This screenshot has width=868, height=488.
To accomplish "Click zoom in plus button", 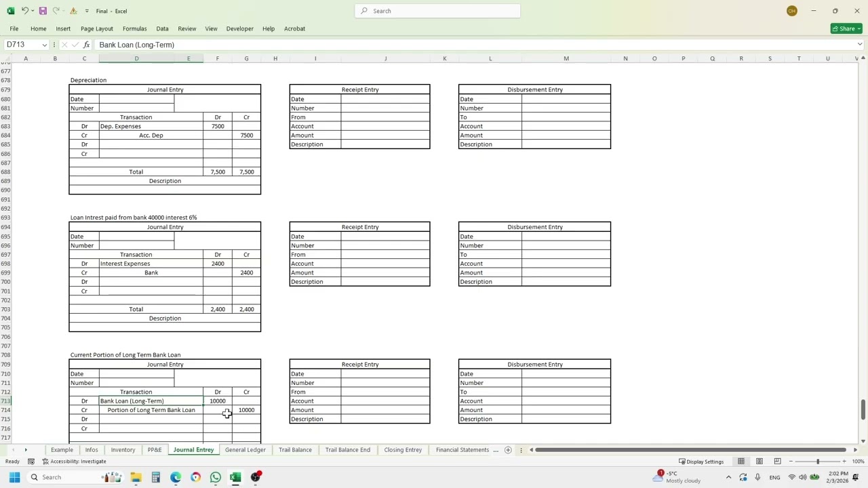I will click(843, 462).
